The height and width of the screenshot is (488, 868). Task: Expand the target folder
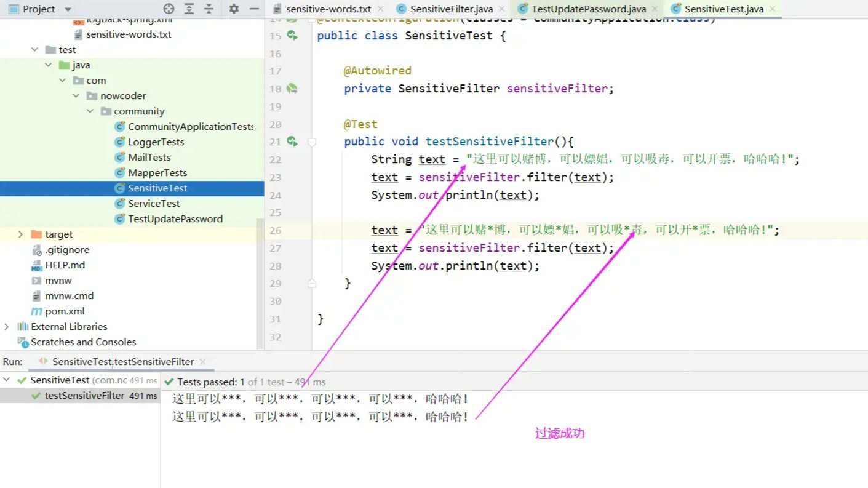coord(21,234)
